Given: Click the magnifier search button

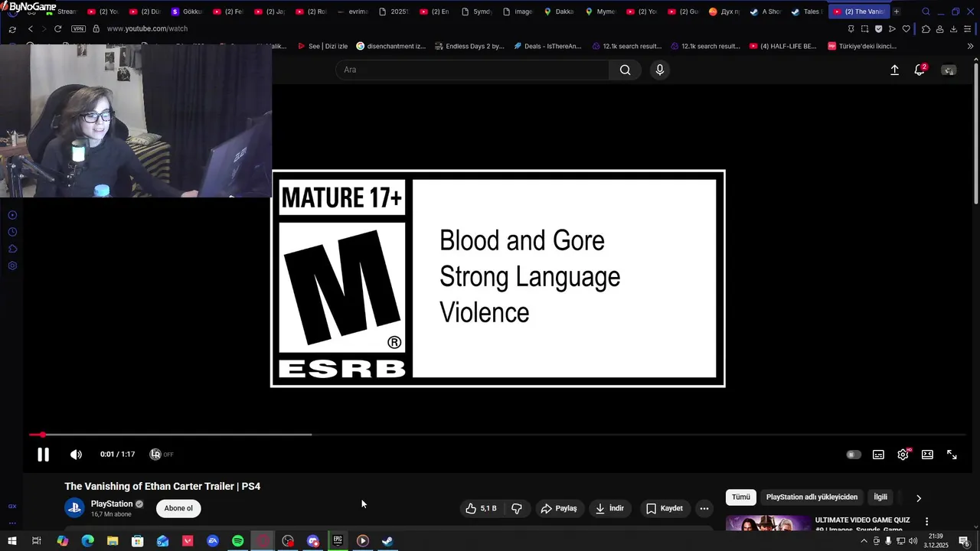Looking at the screenshot, I should tap(626, 70).
